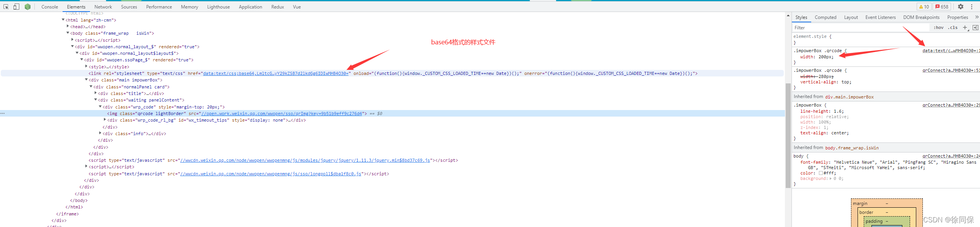Click element.style rule
This screenshot has width=980, height=227.
tap(812, 36)
